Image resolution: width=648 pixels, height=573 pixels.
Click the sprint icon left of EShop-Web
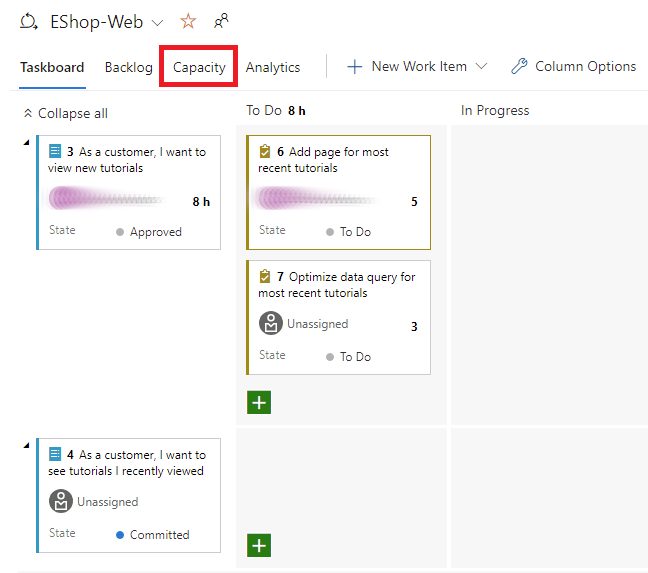pyautogui.click(x=29, y=21)
